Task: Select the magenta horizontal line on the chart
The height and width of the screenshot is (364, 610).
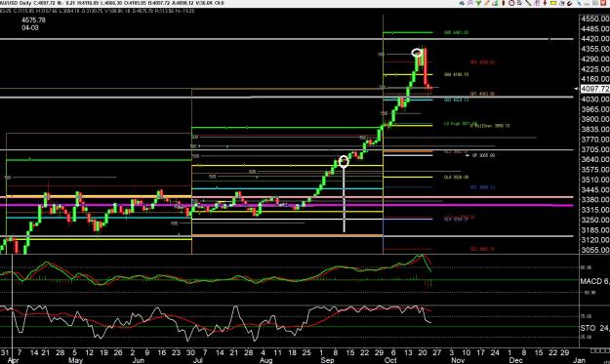Action: pyautogui.click(x=288, y=205)
